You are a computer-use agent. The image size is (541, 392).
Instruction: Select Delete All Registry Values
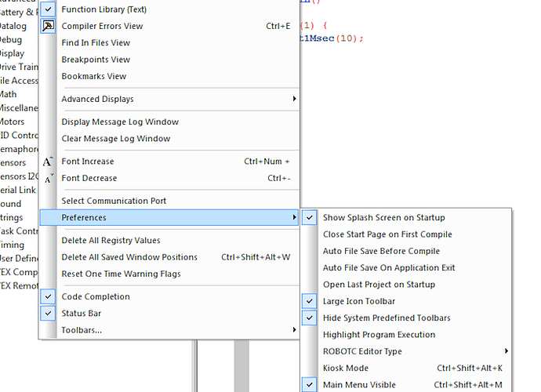(169, 240)
